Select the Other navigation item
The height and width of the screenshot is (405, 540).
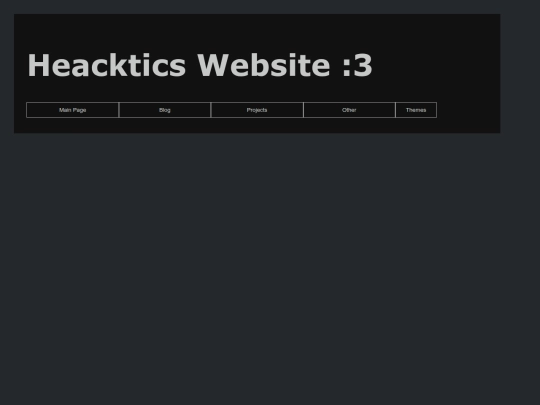click(x=349, y=110)
